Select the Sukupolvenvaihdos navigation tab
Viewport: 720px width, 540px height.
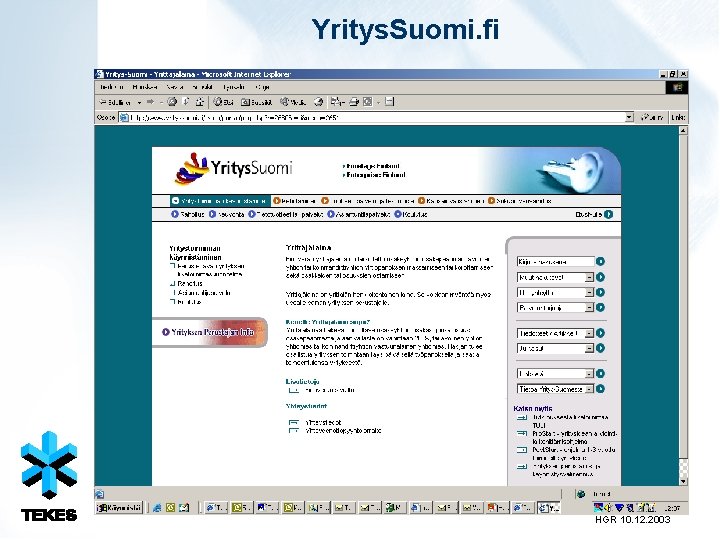coord(520,201)
